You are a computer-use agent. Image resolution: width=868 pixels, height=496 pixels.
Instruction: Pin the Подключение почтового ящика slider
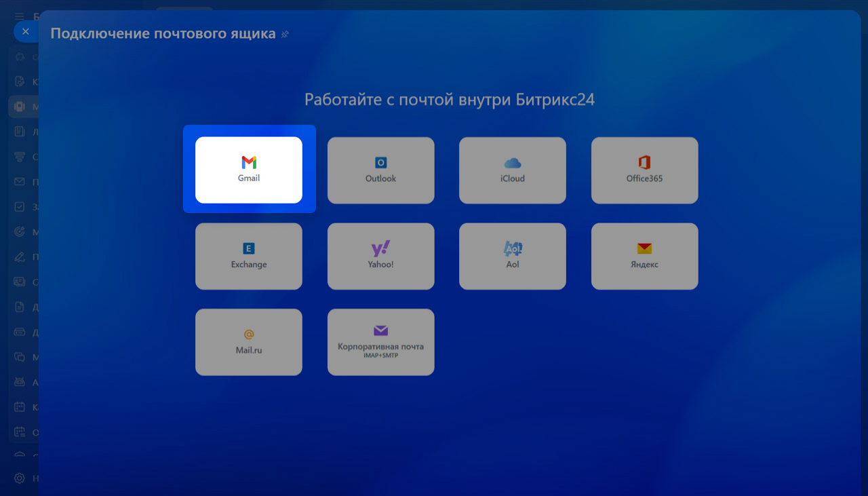click(x=285, y=34)
